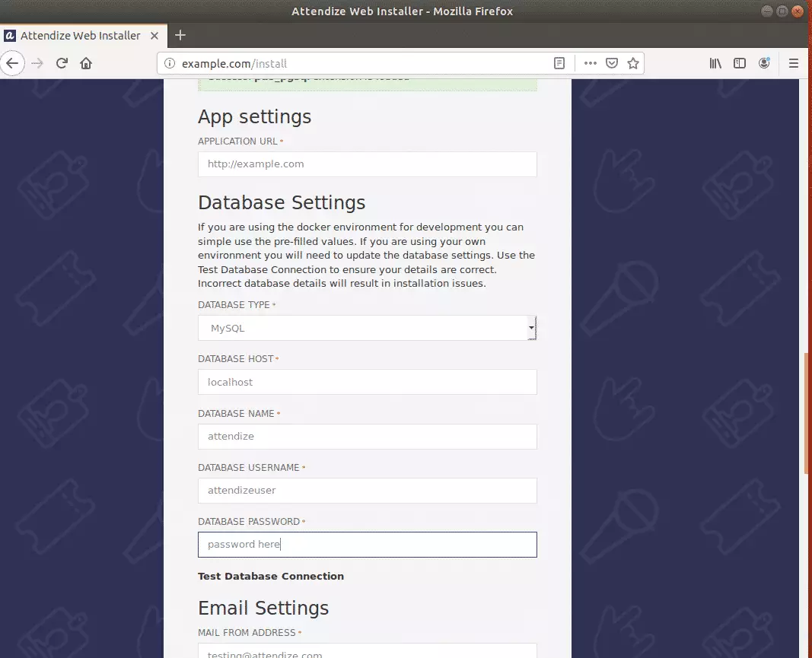Click the App settings heading
812x658 pixels.
pyautogui.click(x=254, y=117)
